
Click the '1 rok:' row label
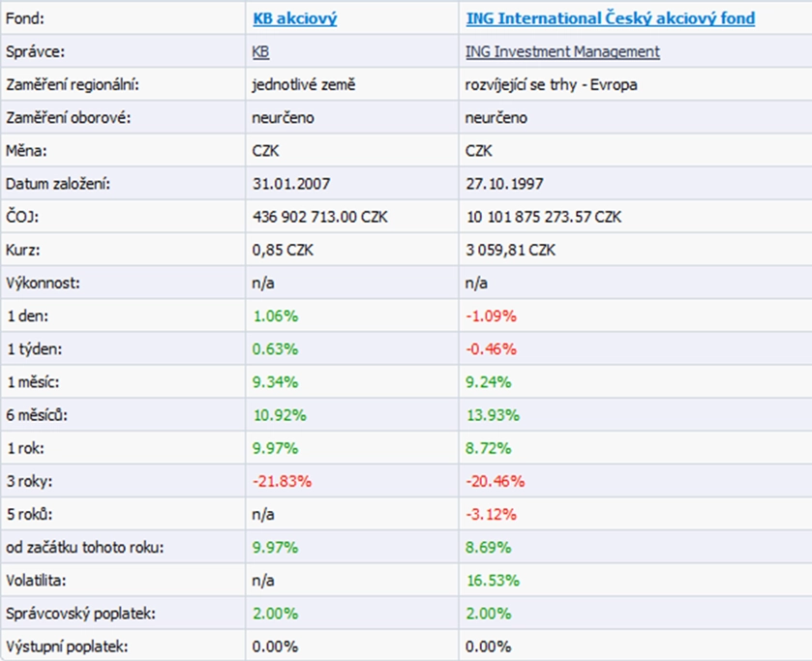(x=25, y=448)
